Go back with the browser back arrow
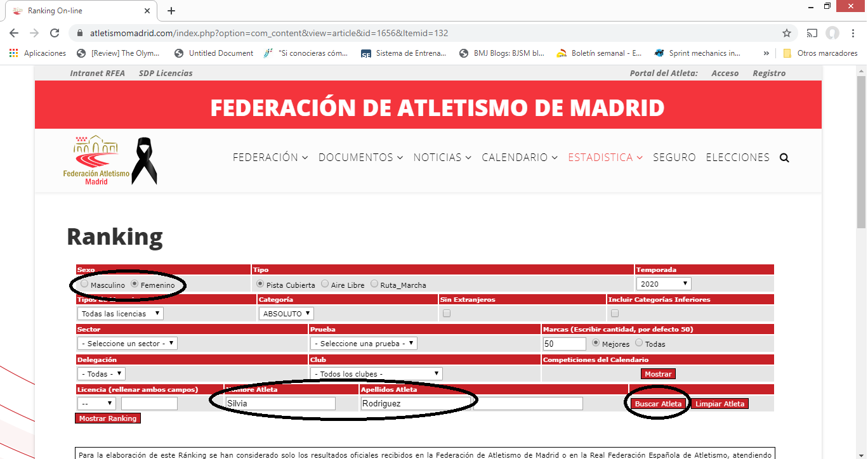Screen dimensions: 868x459 14,33
